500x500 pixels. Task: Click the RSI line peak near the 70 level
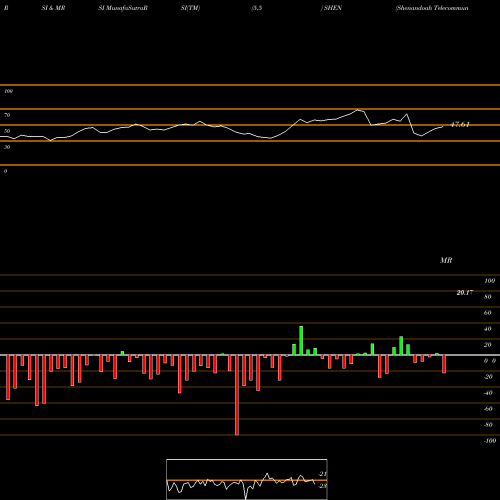[358, 110]
